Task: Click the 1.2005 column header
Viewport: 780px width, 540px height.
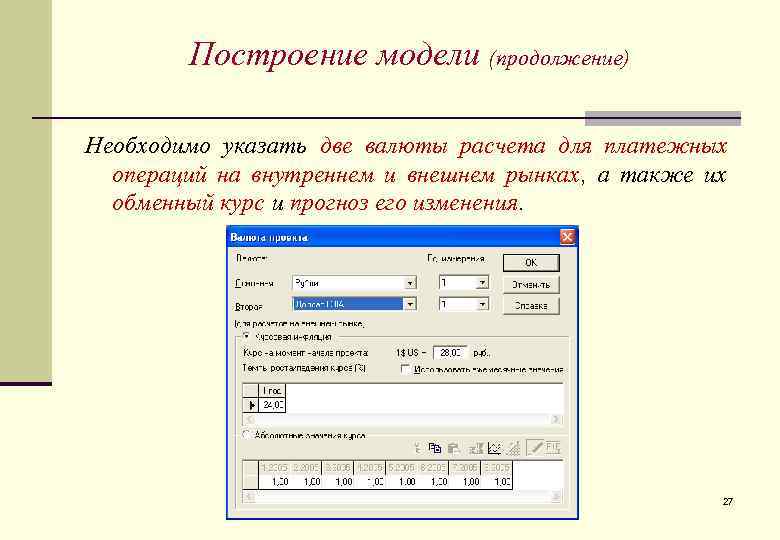Action: (x=275, y=468)
